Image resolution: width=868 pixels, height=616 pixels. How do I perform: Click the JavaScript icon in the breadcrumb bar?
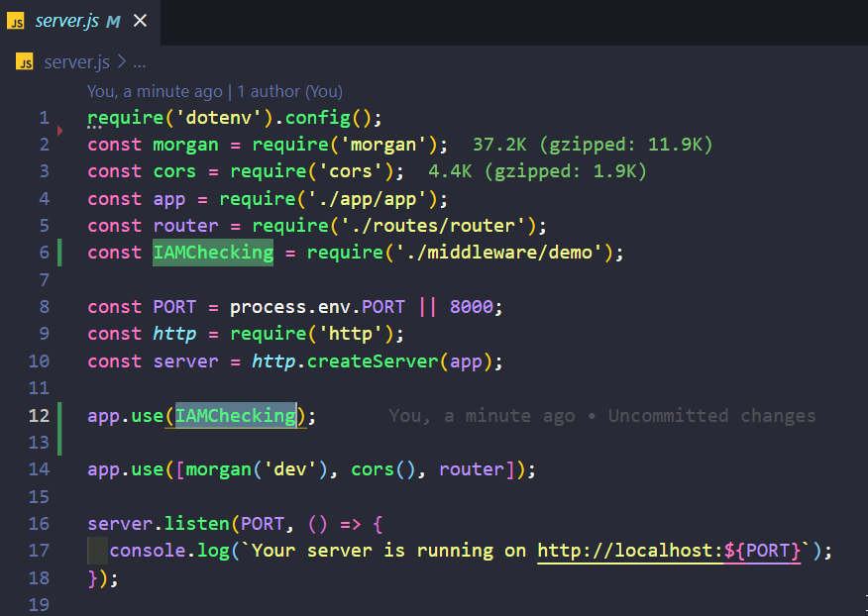25,61
